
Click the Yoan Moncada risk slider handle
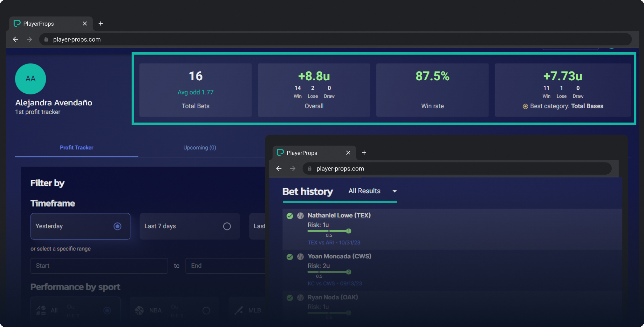click(349, 272)
